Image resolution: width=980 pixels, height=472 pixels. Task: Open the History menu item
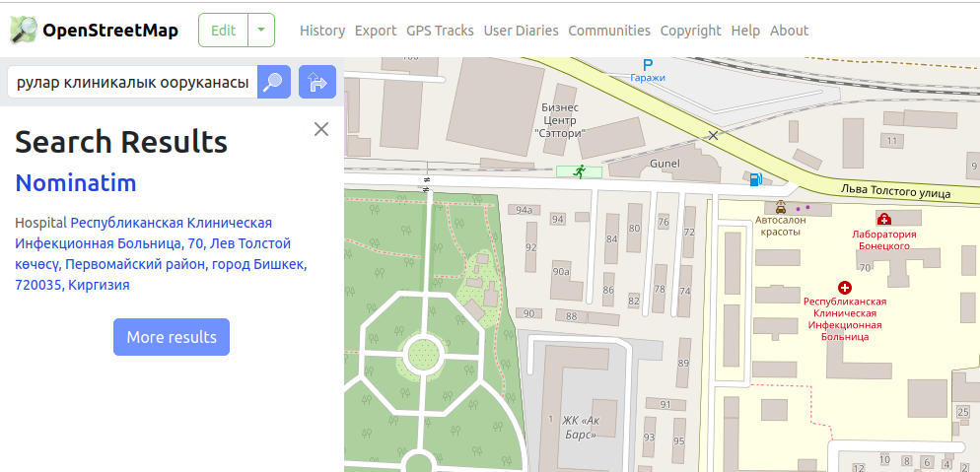tap(322, 31)
